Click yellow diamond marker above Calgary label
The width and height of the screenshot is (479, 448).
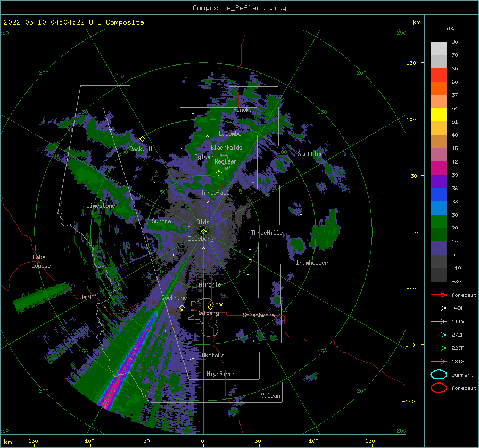(210, 307)
